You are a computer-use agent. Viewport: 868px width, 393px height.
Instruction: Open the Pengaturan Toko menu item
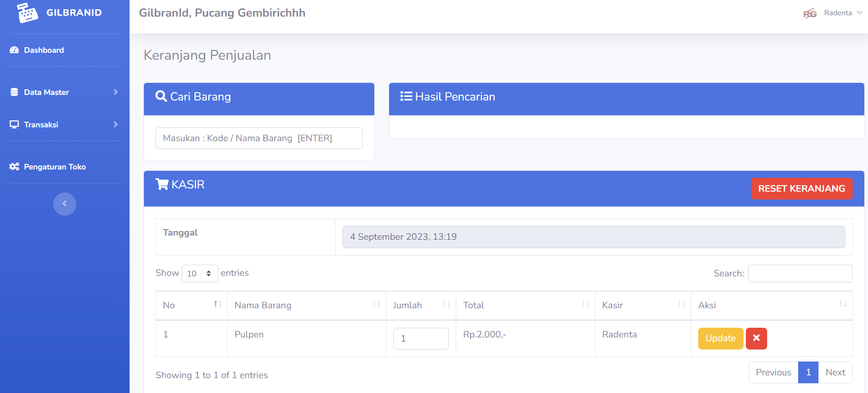(55, 167)
